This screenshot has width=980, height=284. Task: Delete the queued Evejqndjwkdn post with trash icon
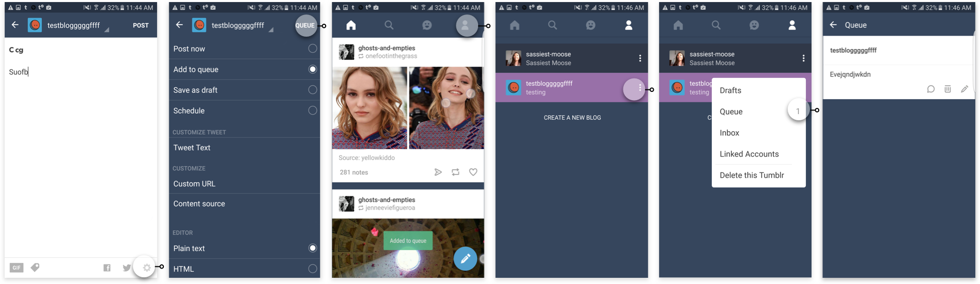[x=947, y=89]
